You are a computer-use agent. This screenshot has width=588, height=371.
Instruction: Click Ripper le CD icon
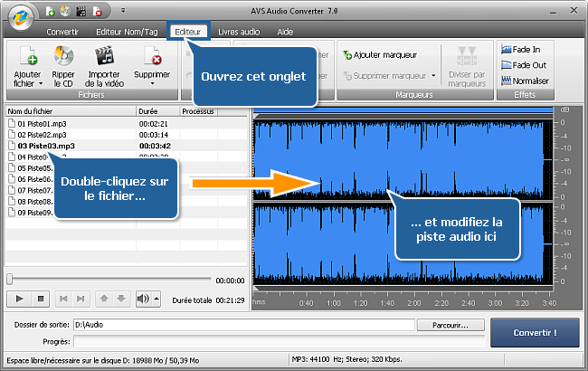63,56
